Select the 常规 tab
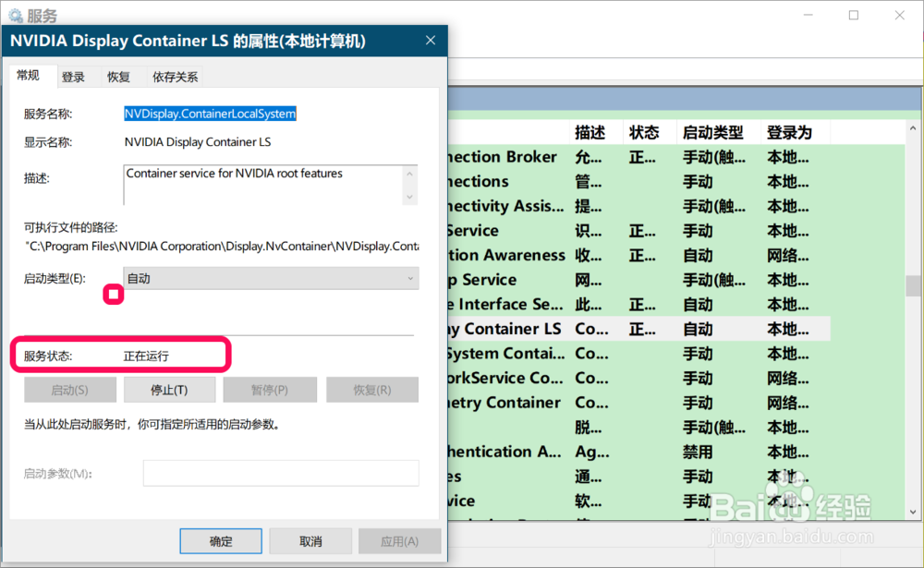 [x=30, y=76]
